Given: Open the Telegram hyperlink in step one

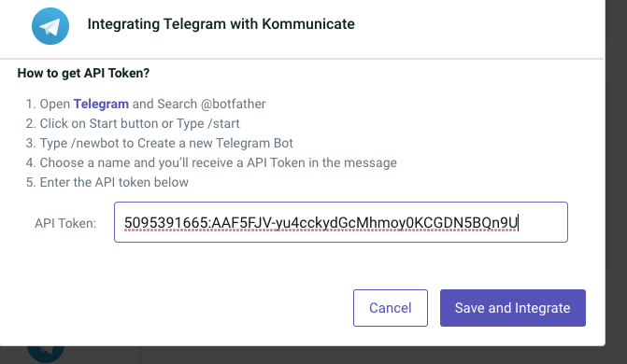Looking at the screenshot, I should pyautogui.click(x=101, y=104).
